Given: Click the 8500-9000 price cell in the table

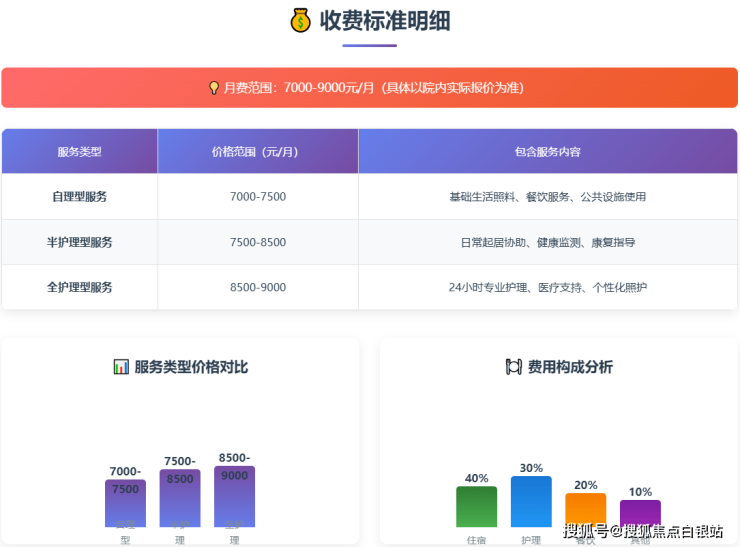Looking at the screenshot, I should (257, 287).
